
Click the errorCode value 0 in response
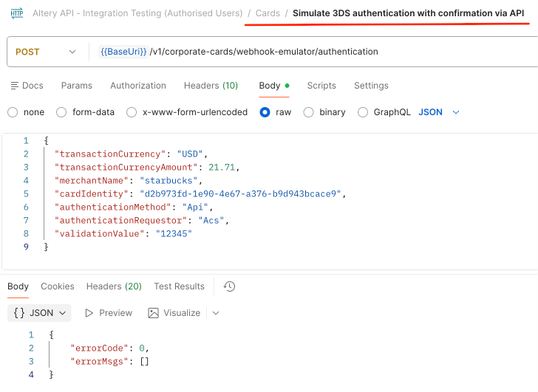[142, 348]
